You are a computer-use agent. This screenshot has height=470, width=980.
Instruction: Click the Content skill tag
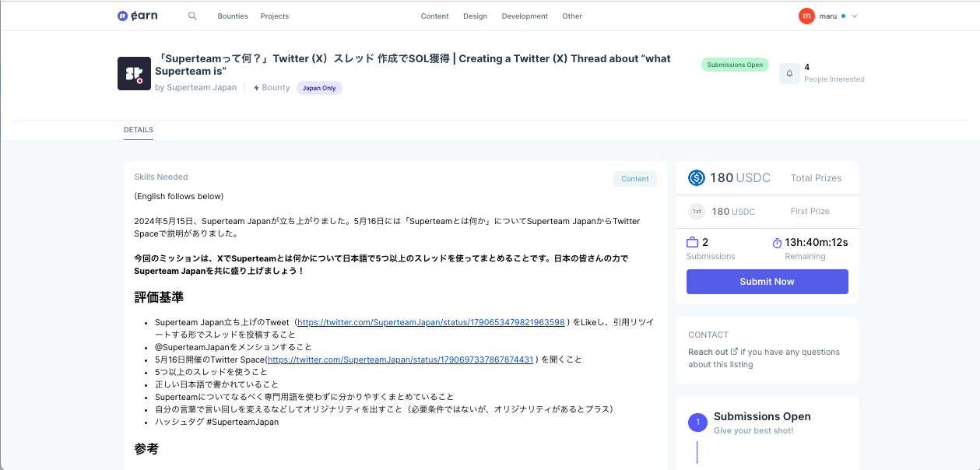[635, 179]
